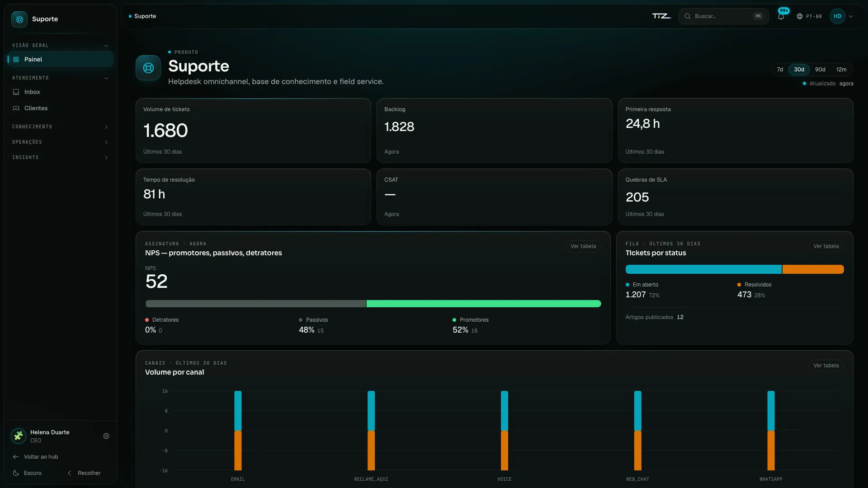
Task: Click Ver tabela in Tickets por status
Action: 826,246
